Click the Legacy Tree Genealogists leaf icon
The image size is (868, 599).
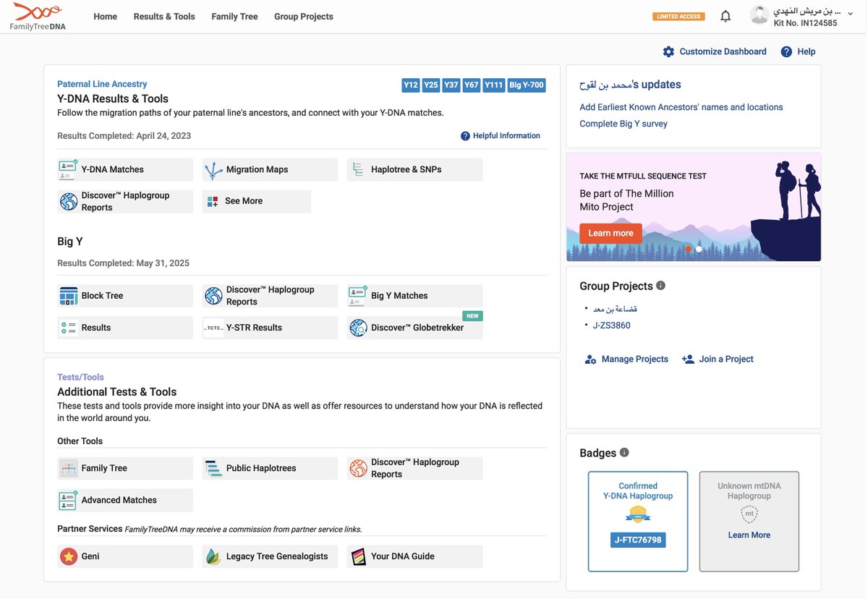tap(213, 556)
